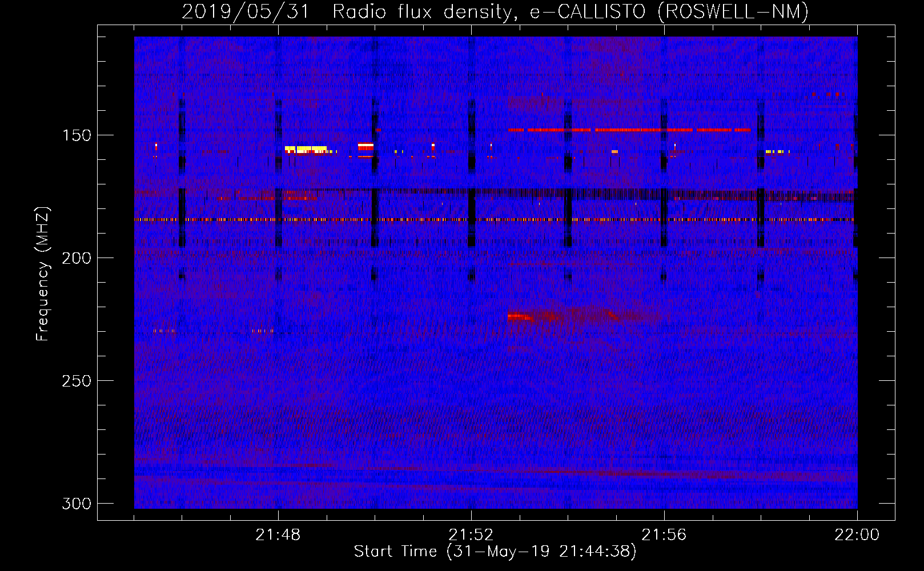The image size is (924, 571).
Task: Click the 22:00 time tick label
Action: point(857,535)
